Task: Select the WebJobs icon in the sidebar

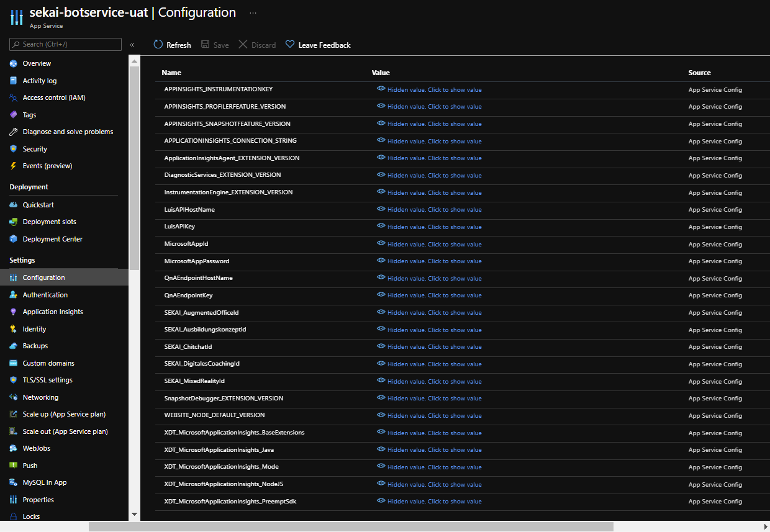Action: point(13,448)
